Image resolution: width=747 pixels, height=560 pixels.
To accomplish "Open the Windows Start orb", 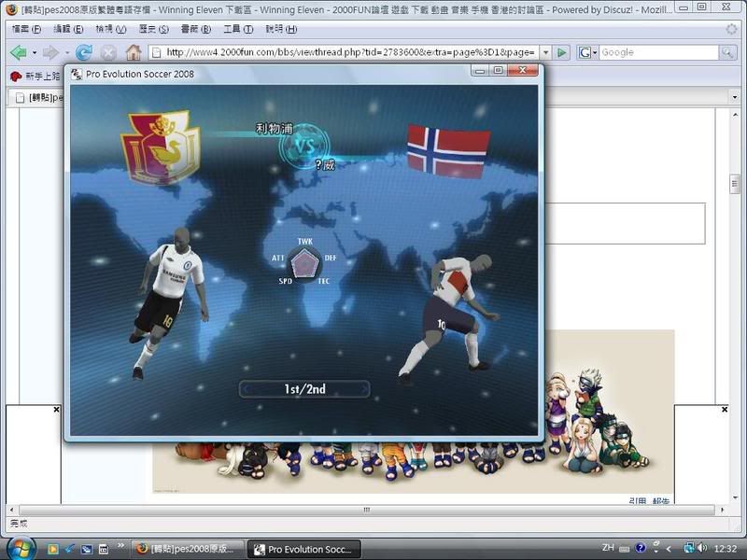I will click(x=21, y=548).
